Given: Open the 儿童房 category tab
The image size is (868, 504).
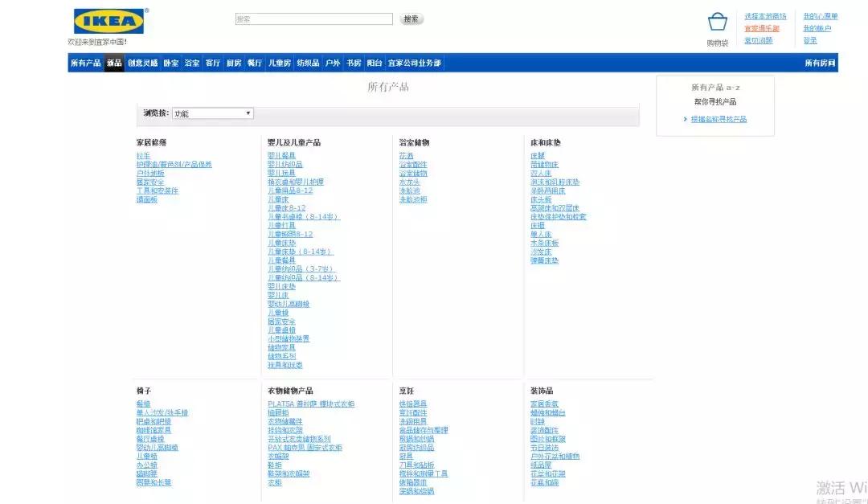Looking at the screenshot, I should tap(277, 62).
